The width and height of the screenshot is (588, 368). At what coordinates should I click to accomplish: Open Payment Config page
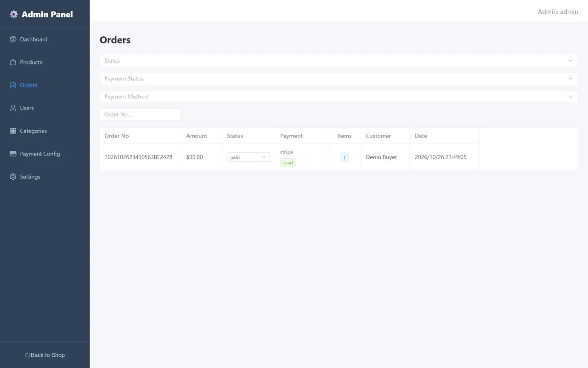point(45,154)
